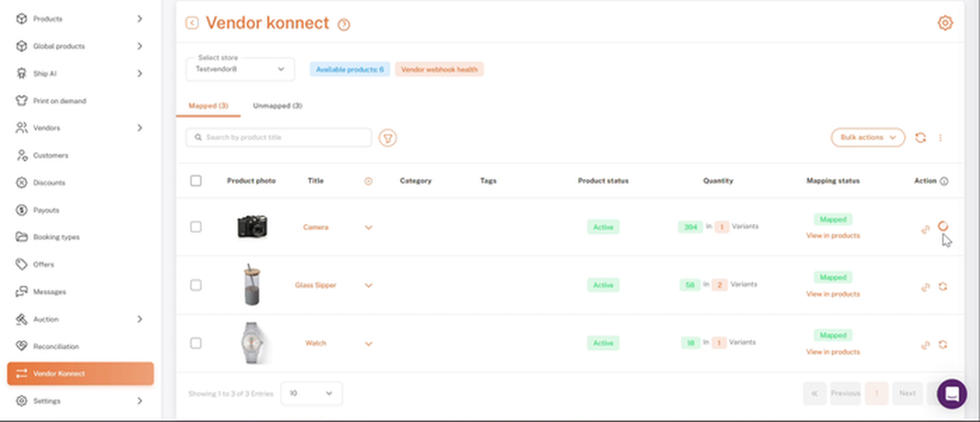Click View in products for Watch
980x422 pixels.
(832, 352)
